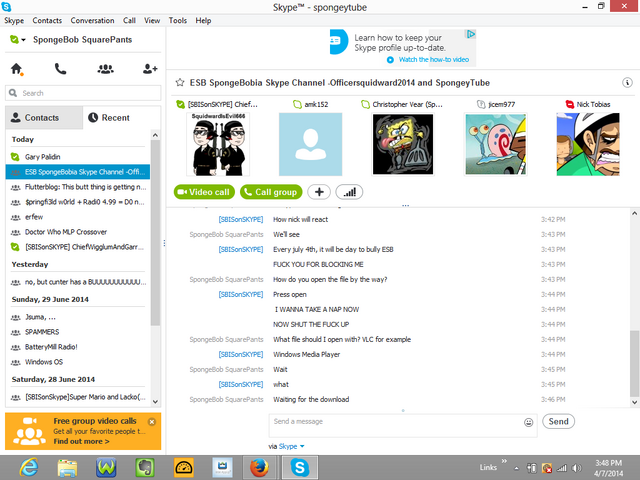Open the Windows OS conversation
This screenshot has width=640, height=480.
tap(78, 362)
